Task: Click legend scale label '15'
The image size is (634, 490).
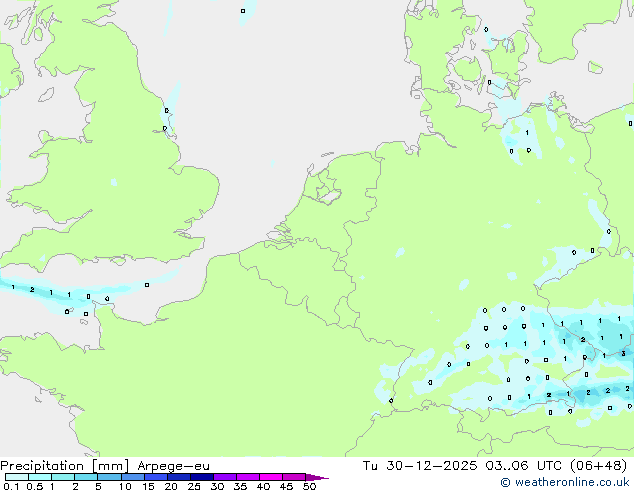Action: tap(148, 486)
